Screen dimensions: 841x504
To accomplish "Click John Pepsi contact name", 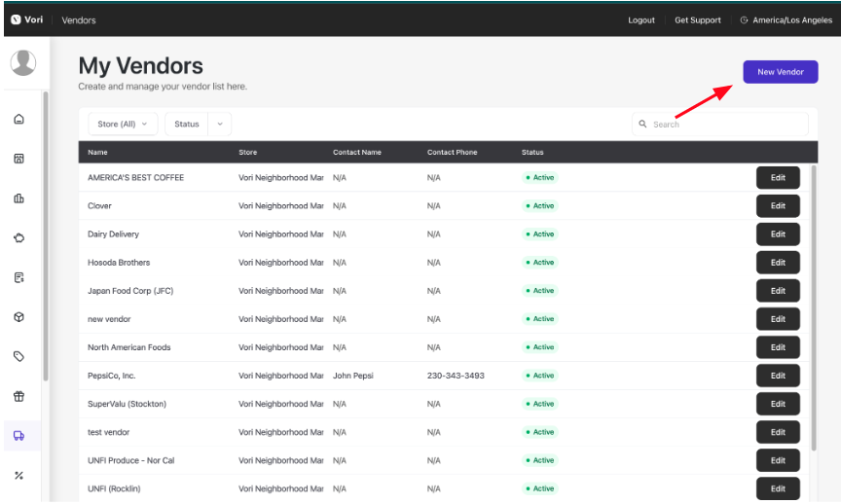I will click(x=353, y=376).
